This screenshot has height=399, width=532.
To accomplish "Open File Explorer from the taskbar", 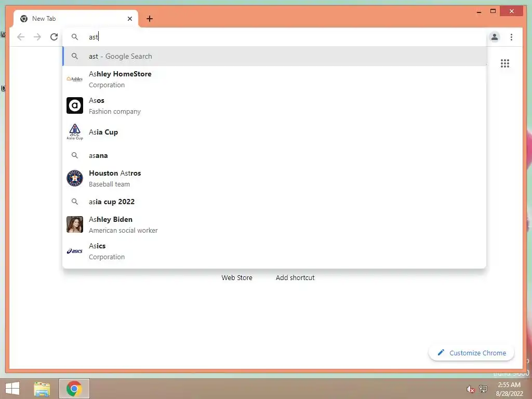I will coord(42,389).
